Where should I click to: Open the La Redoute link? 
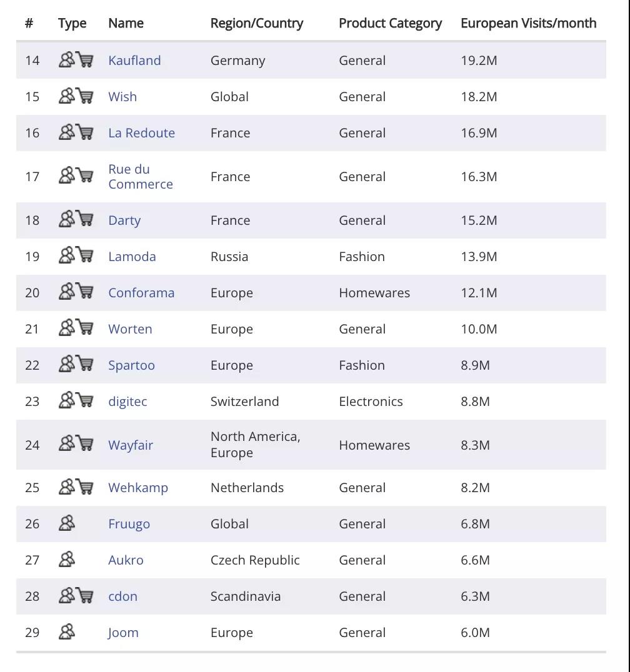141,133
